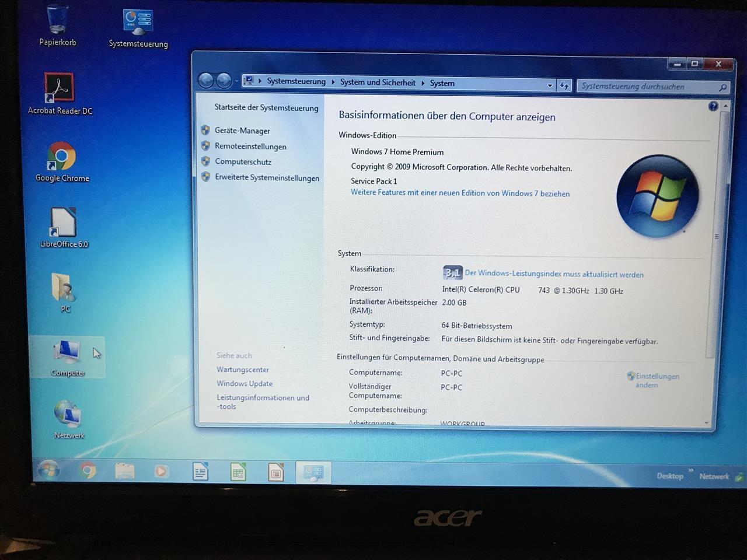
Task: Go to Startseite der Systemsteuerung
Action: click(x=266, y=107)
